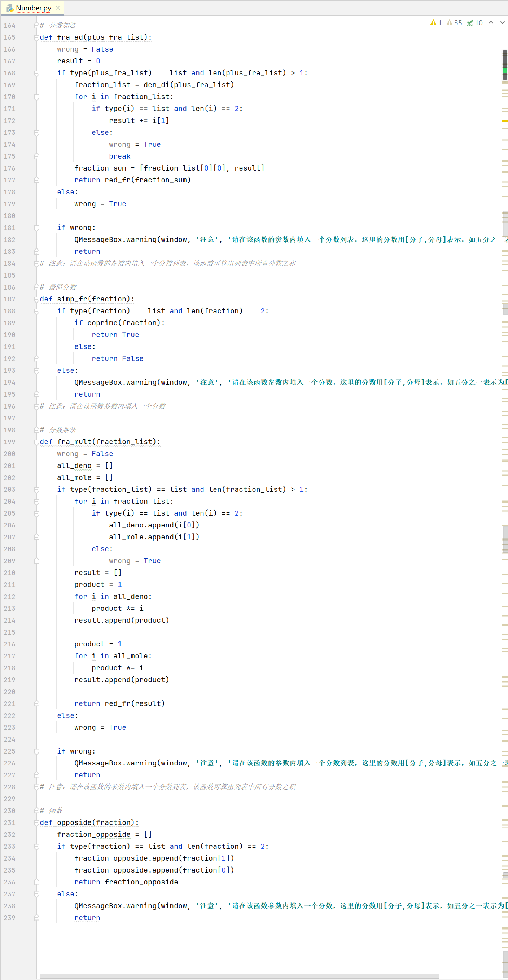Click the comment '# 最简分数' on line 186

pos(58,287)
